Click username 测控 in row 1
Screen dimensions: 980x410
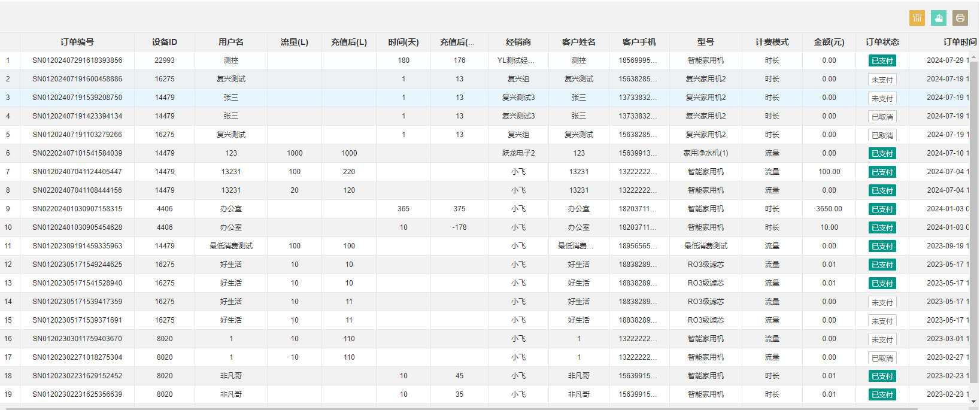(231, 60)
